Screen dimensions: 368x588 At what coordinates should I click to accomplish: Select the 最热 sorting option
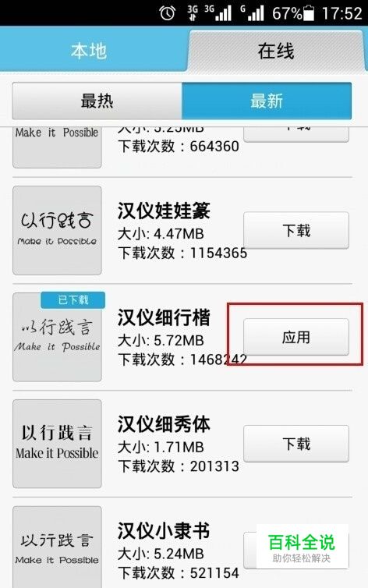pos(97,101)
